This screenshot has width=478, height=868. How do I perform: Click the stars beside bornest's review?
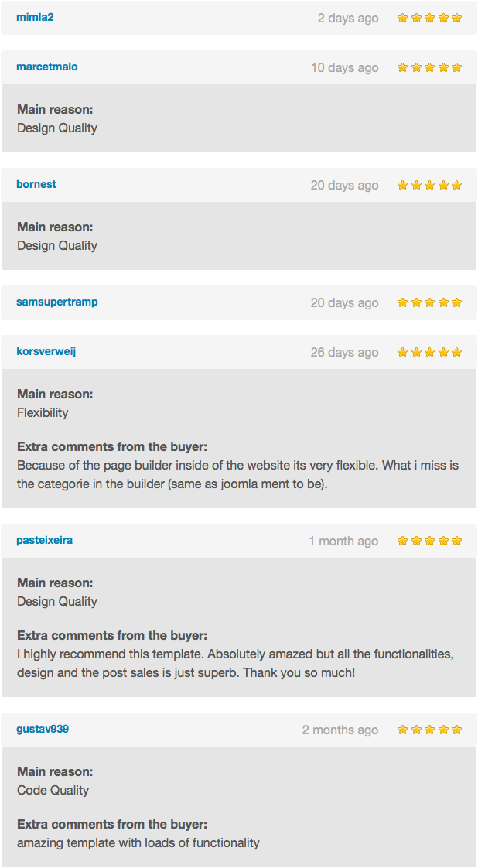pyautogui.click(x=429, y=185)
